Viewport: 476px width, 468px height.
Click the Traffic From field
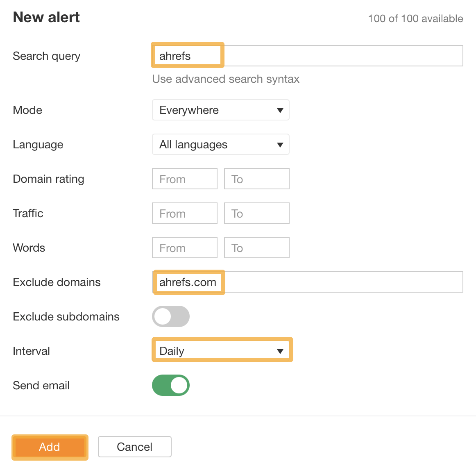[x=184, y=213]
